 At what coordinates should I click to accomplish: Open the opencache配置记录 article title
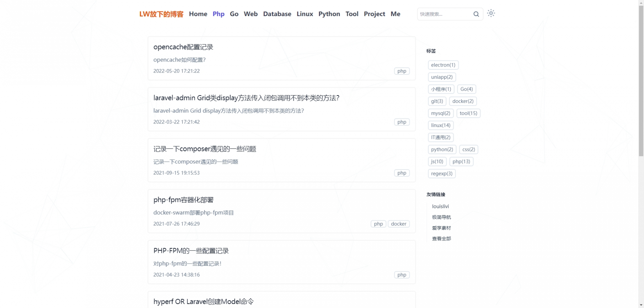point(183,47)
